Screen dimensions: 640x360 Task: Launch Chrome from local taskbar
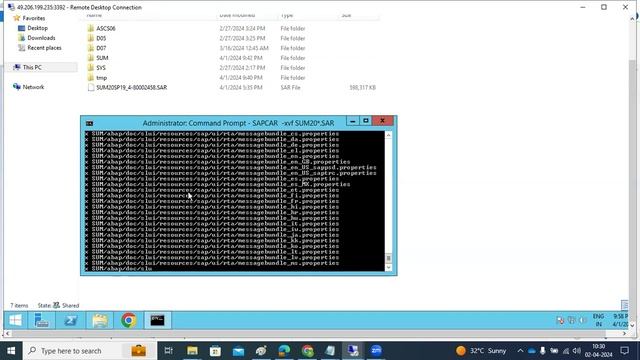tap(307, 351)
